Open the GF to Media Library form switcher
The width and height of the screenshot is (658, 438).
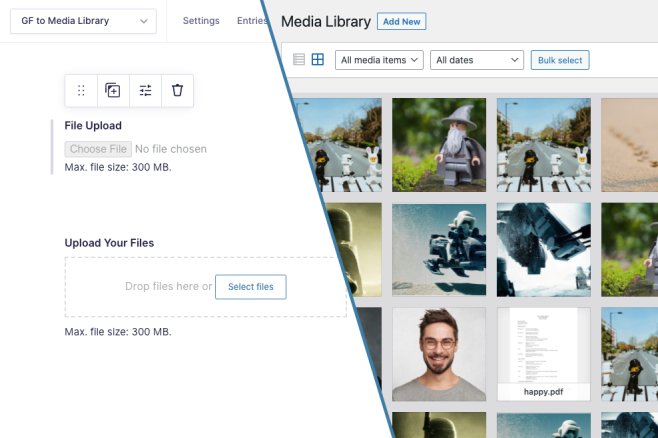pos(84,21)
